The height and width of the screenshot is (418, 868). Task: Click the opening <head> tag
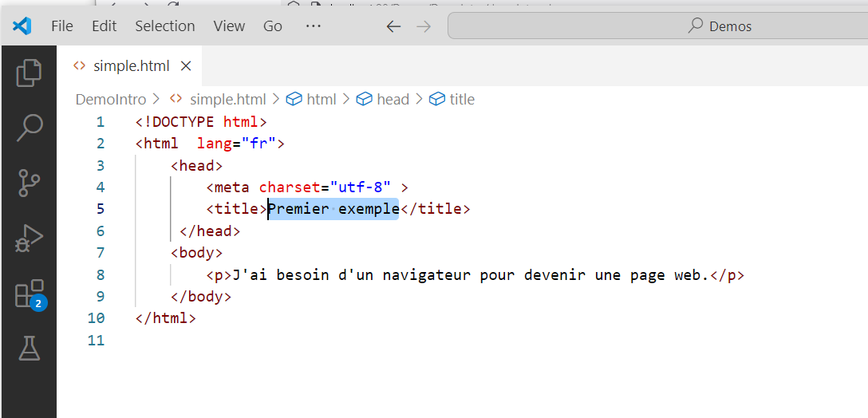coord(197,166)
